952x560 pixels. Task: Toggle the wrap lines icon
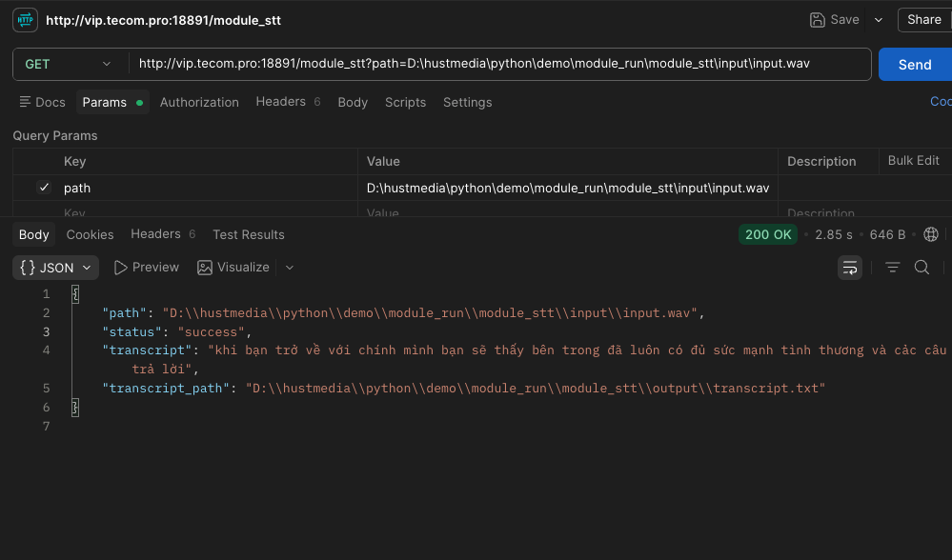point(849,268)
